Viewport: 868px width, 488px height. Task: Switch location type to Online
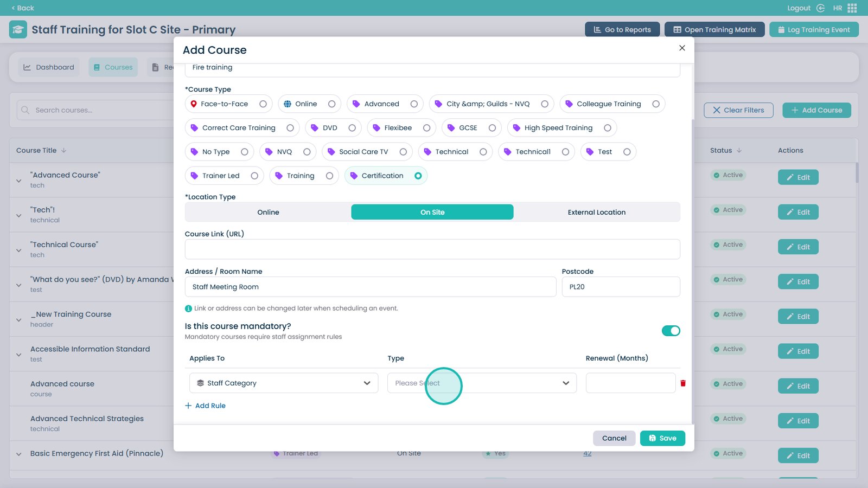coord(268,213)
